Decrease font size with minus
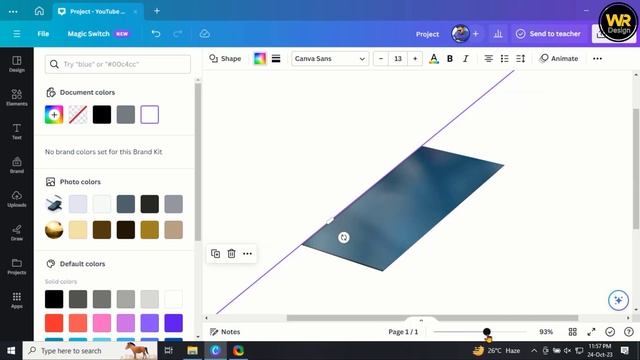This screenshot has width=640, height=360. pyautogui.click(x=381, y=59)
